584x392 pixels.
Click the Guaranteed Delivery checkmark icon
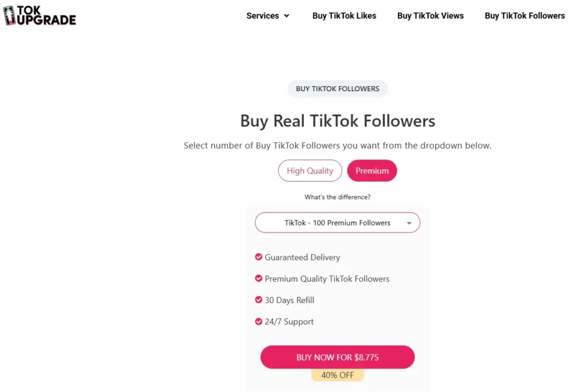click(x=258, y=257)
